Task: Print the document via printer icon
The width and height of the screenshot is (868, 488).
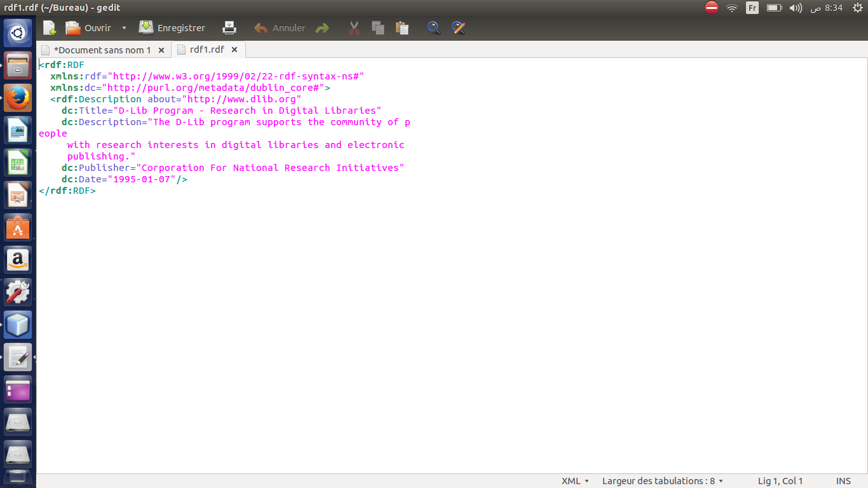Action: [229, 28]
